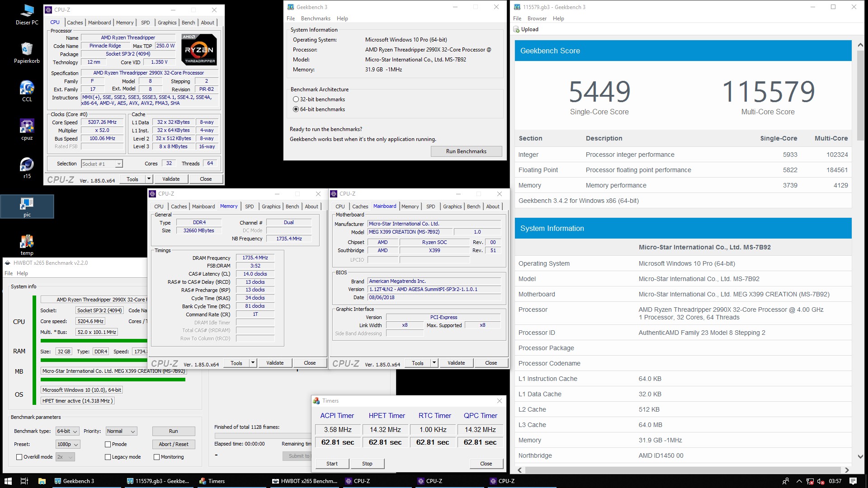Launch CCL desktop shortcut
Viewport: 868px width, 488px height.
[x=27, y=91]
